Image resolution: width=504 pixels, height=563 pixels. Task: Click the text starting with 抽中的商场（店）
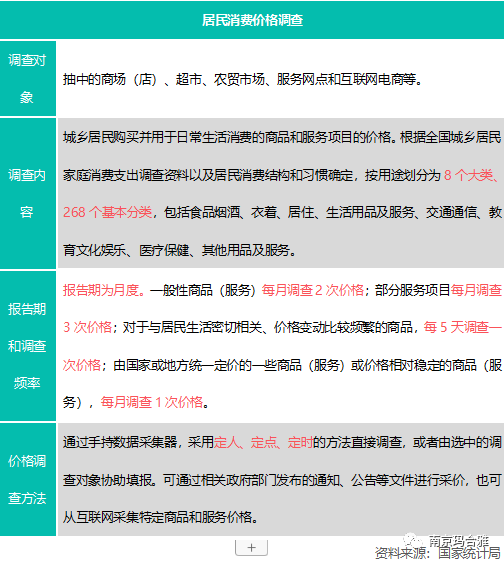coord(243,79)
